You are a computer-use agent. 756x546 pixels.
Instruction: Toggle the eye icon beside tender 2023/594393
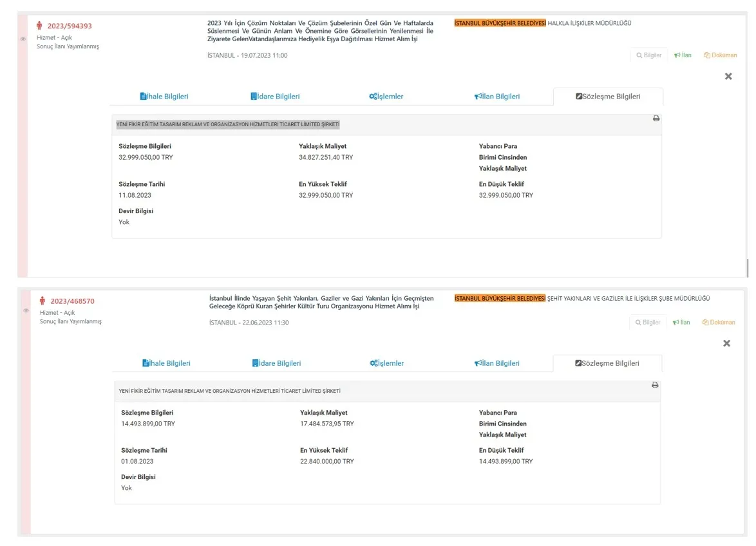pyautogui.click(x=23, y=39)
